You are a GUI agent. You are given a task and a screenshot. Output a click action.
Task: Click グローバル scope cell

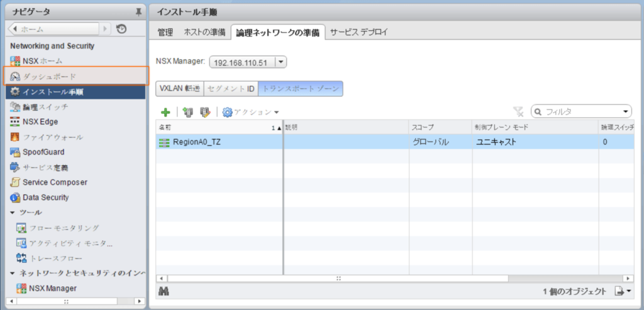(x=440, y=142)
